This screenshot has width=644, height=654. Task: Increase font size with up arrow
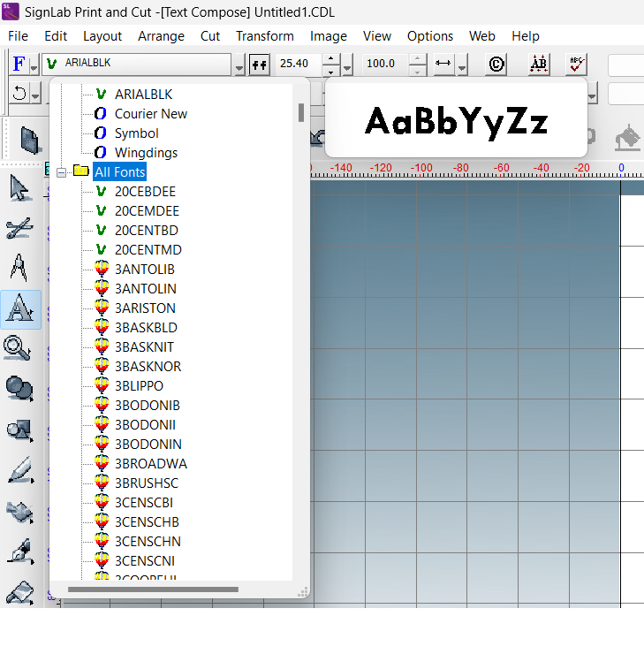click(x=331, y=58)
